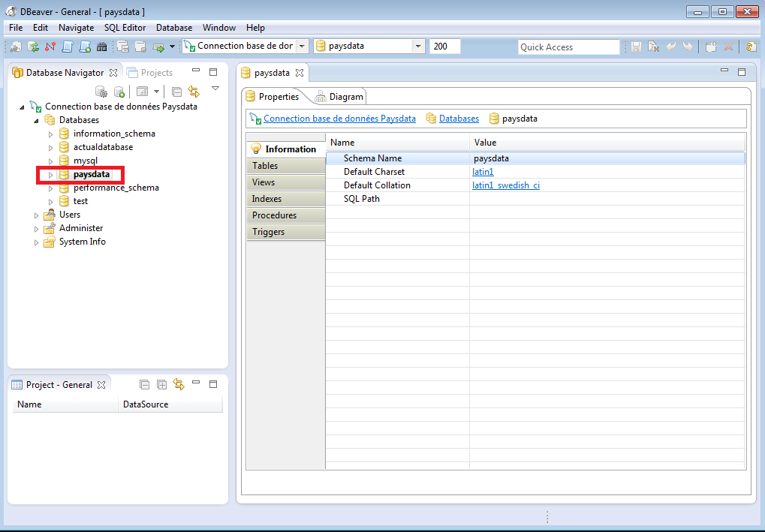This screenshot has width=765, height=532.
Task: Open the Window menu
Action: coord(219,28)
